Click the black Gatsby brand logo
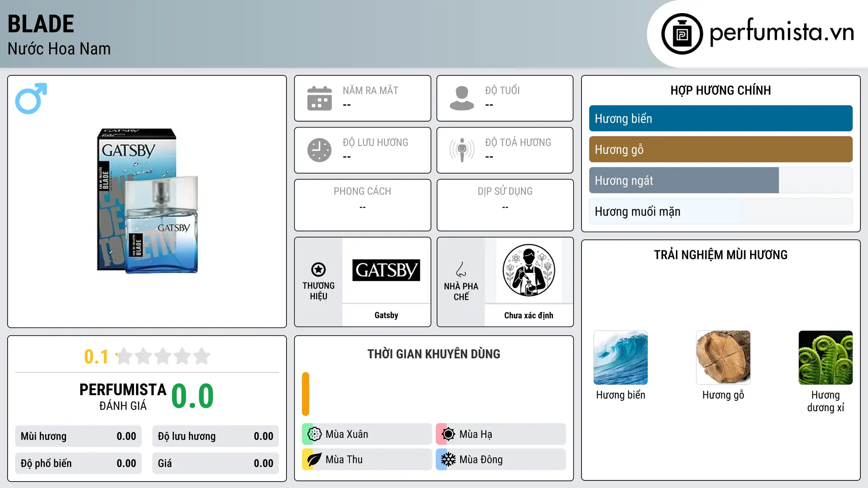The image size is (868, 488). pyautogui.click(x=386, y=270)
